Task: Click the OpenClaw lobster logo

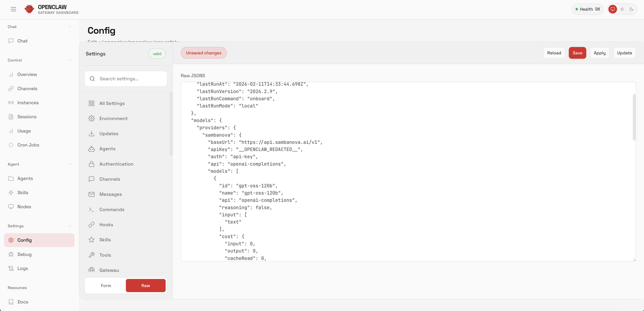Action: tap(29, 9)
